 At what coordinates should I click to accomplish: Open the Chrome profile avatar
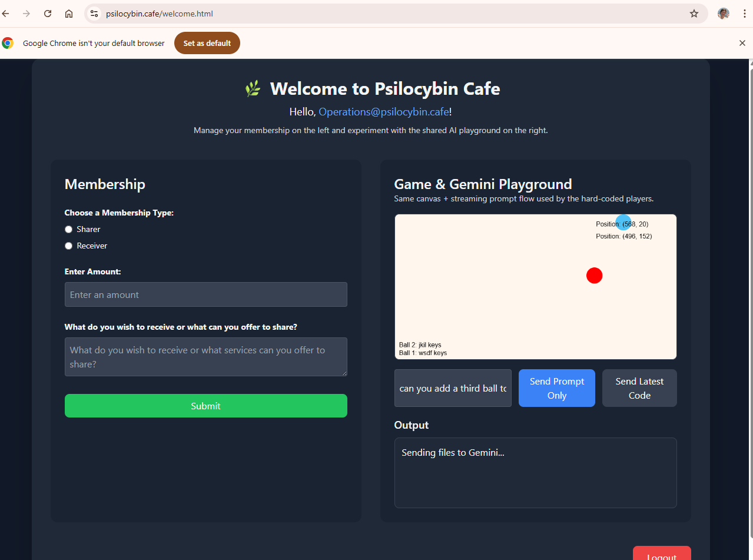(723, 14)
